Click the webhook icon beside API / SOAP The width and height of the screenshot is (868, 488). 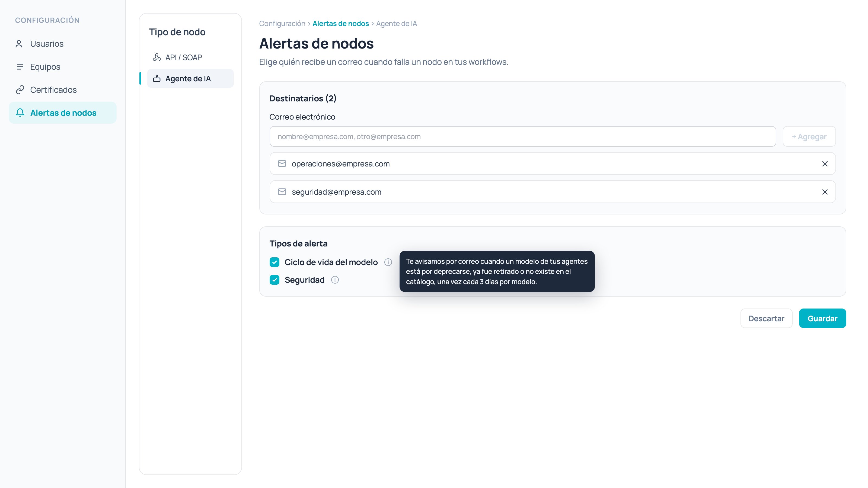tap(157, 57)
